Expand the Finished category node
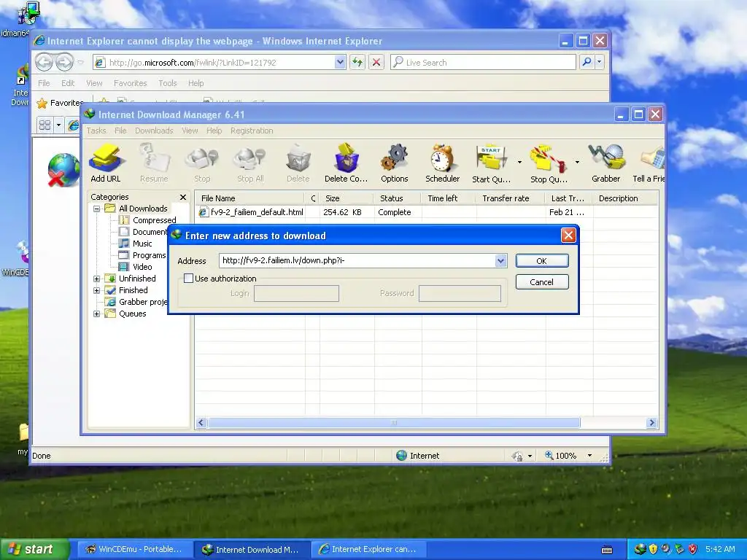This screenshot has width=747, height=560. [x=97, y=290]
